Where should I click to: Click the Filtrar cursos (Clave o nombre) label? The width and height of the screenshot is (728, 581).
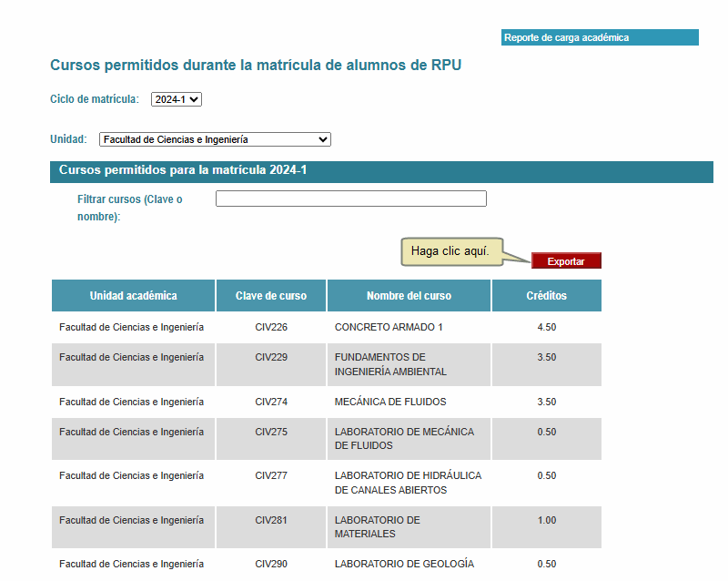(130, 208)
